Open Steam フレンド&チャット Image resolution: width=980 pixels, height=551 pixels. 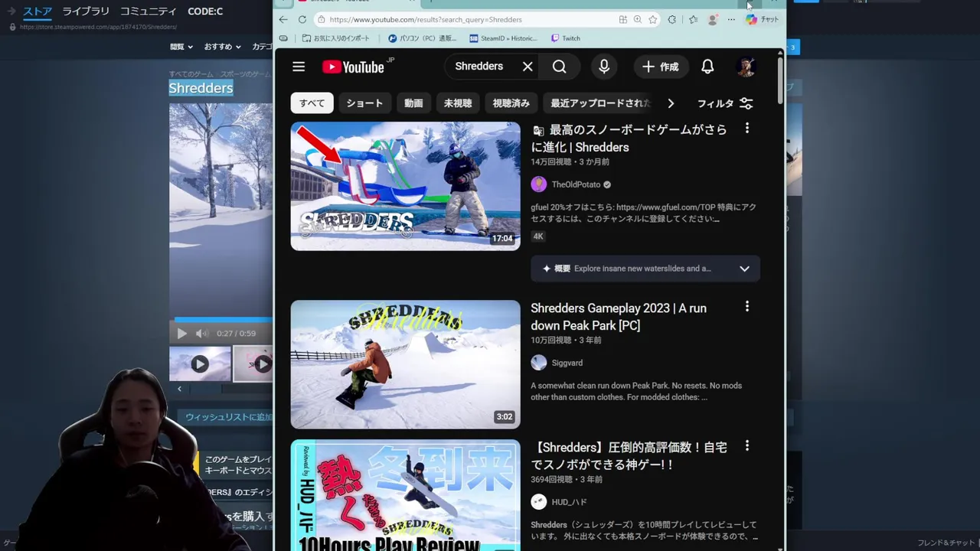pyautogui.click(x=946, y=543)
